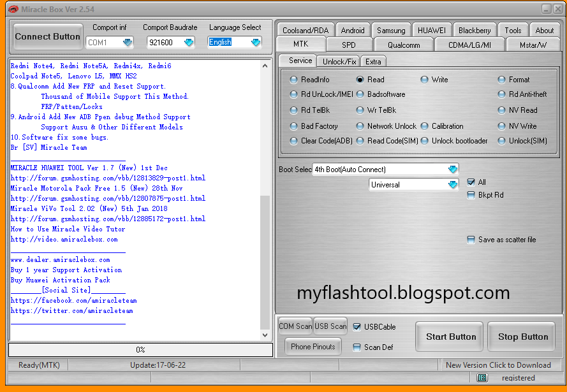Screen dimensions: 567x392
Task: Click the Stop Button
Action: click(x=521, y=337)
